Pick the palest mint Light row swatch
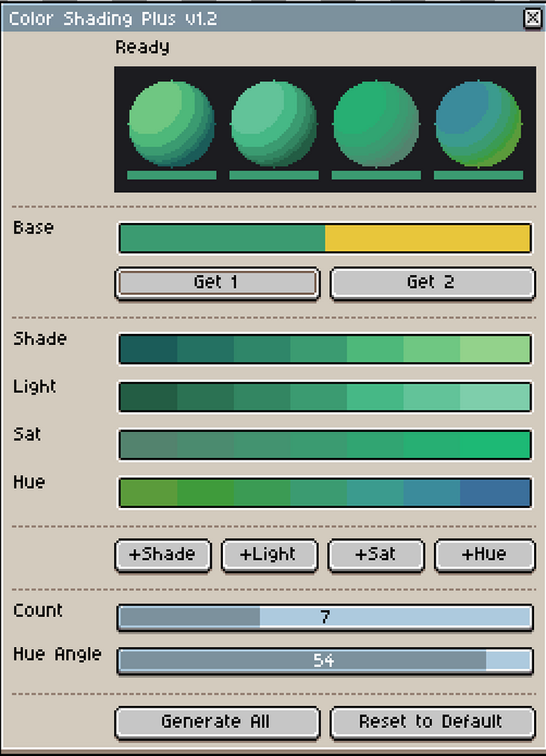The image size is (546, 756). pyautogui.click(x=495, y=397)
